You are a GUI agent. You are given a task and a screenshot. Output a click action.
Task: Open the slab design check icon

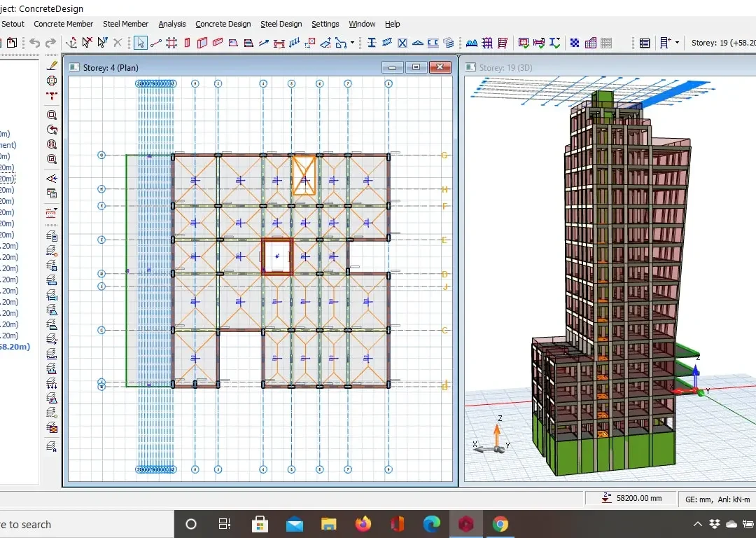(x=524, y=43)
